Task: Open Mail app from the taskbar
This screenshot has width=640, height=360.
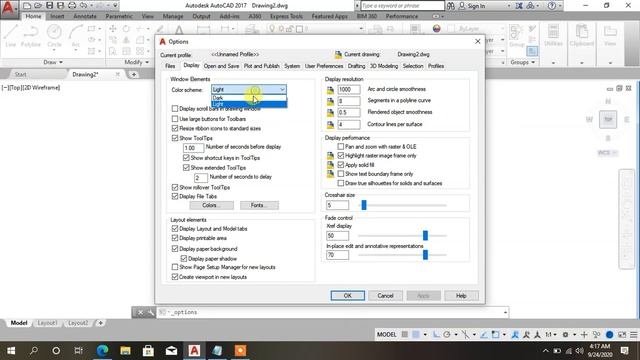Action: (171, 351)
